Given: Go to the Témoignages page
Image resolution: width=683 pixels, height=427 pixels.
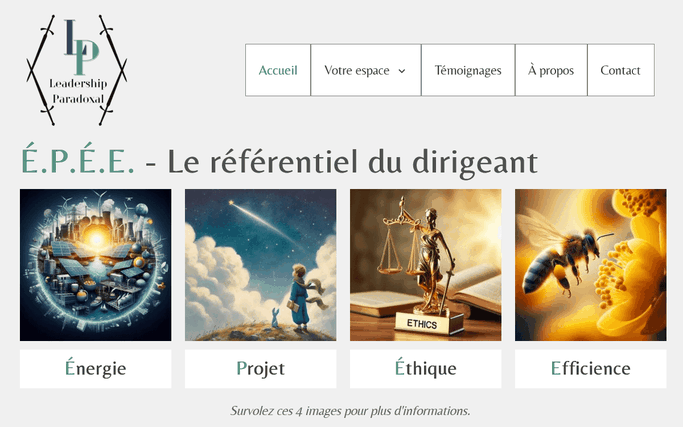Looking at the screenshot, I should coord(468,70).
